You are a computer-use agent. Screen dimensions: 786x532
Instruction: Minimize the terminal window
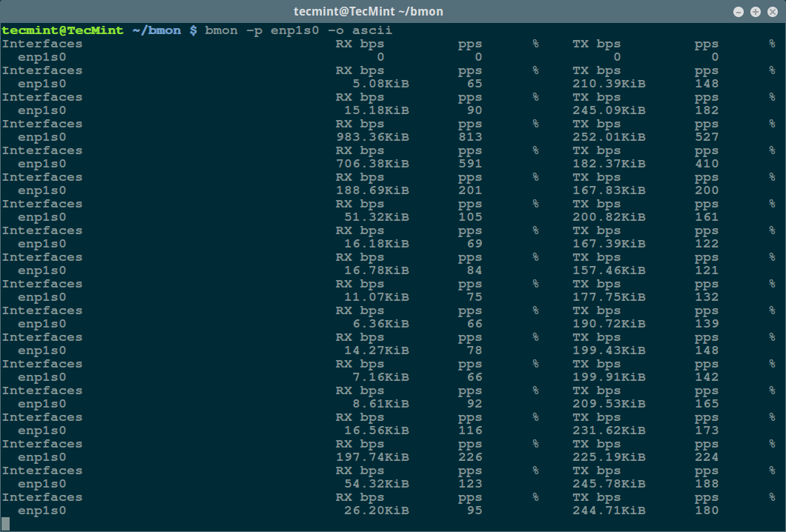[739, 12]
